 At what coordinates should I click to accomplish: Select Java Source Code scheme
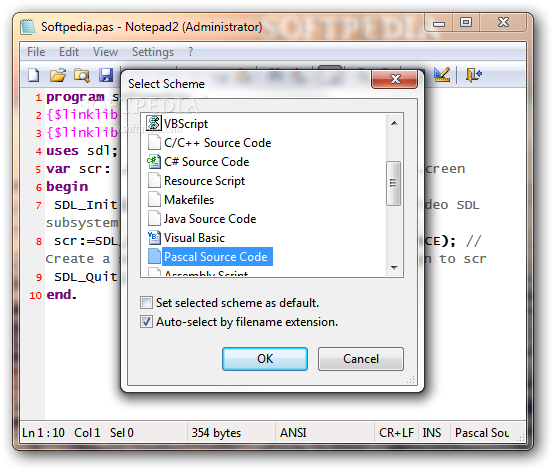pos(210,219)
